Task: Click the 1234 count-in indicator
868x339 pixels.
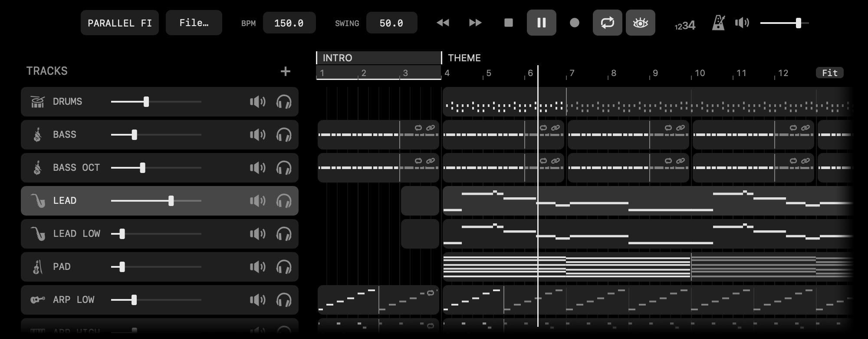Action: click(x=685, y=26)
